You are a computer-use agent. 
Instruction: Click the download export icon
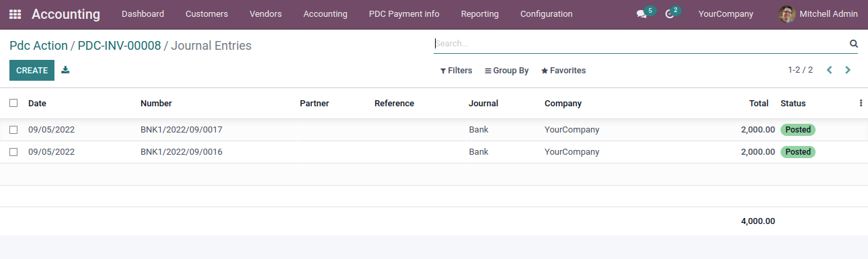[x=65, y=70]
